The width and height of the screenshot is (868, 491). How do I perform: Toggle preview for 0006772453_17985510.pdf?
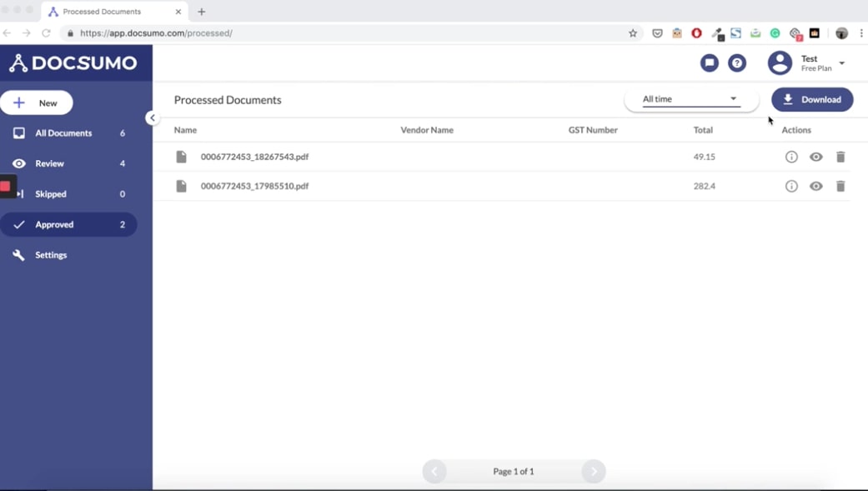pyautogui.click(x=815, y=186)
